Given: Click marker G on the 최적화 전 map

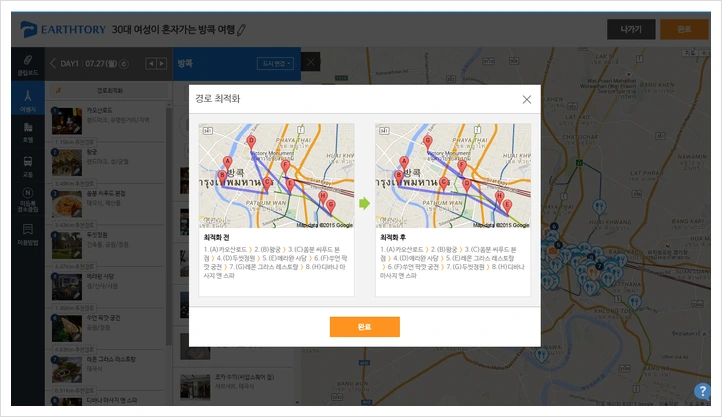Looking at the screenshot, I should pyautogui.click(x=331, y=207).
